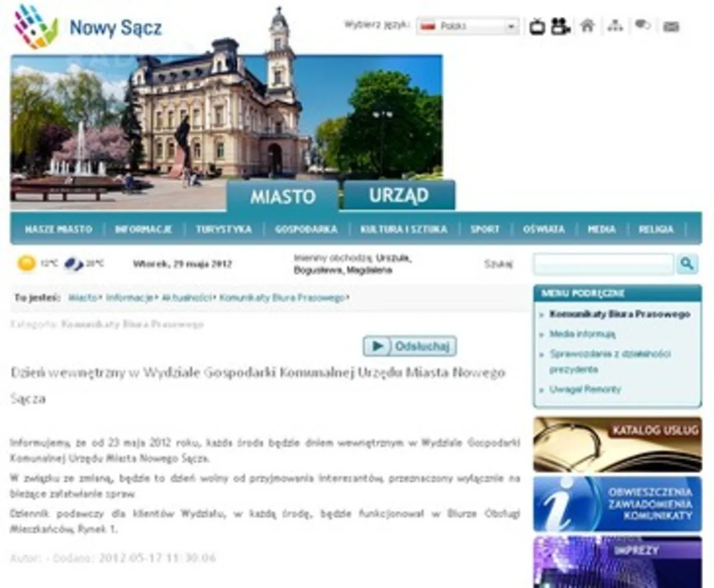Open the chat bubbles icon in header

[x=643, y=26]
